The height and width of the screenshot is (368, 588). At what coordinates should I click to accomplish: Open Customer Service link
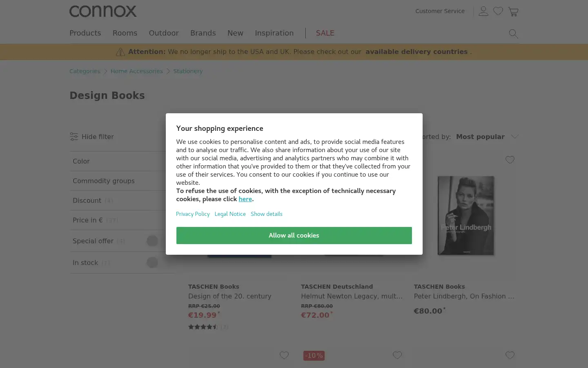[x=440, y=11]
